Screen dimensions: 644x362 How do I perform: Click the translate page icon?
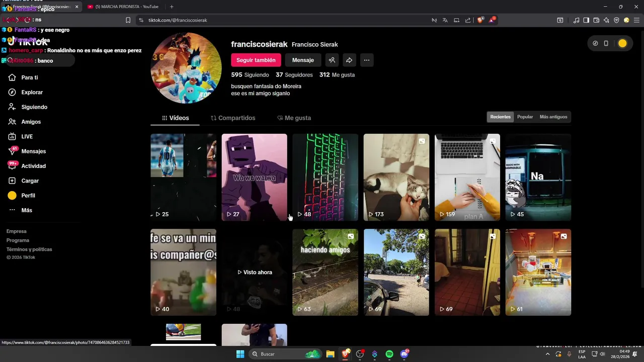(x=445, y=20)
